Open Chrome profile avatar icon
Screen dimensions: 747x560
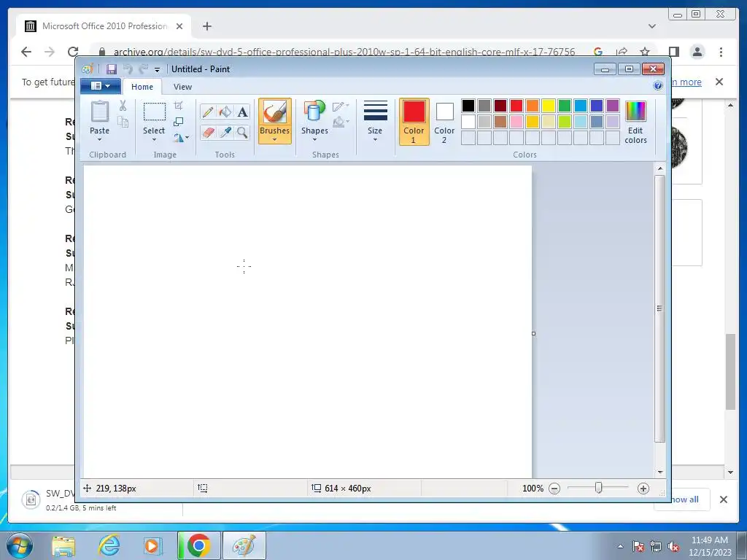[x=697, y=52]
